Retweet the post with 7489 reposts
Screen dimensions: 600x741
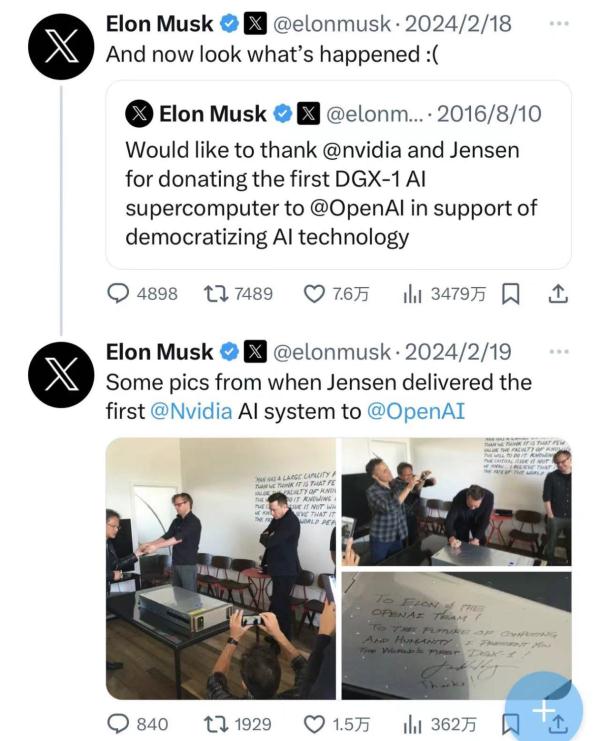(x=214, y=294)
